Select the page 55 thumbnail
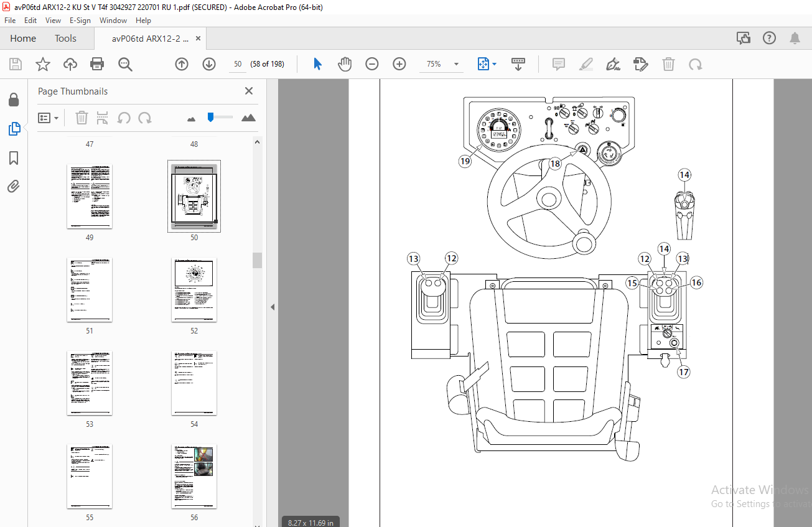The width and height of the screenshot is (812, 527). point(90,477)
